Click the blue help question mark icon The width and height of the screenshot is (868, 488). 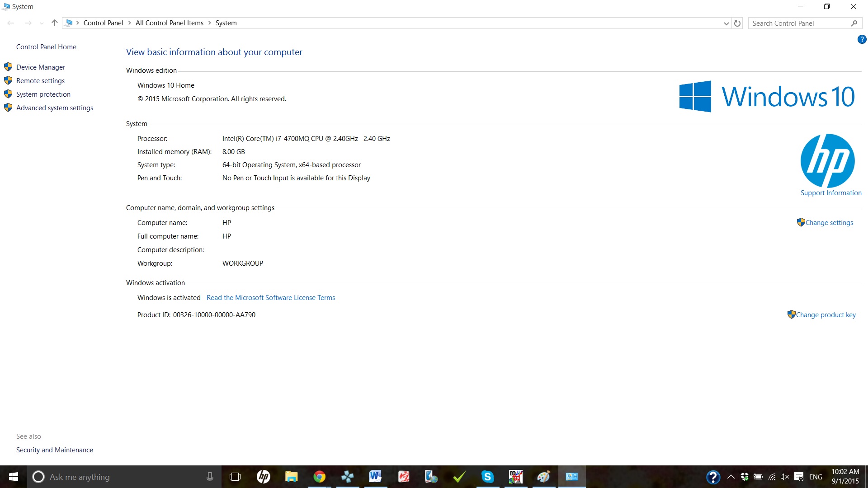(862, 40)
